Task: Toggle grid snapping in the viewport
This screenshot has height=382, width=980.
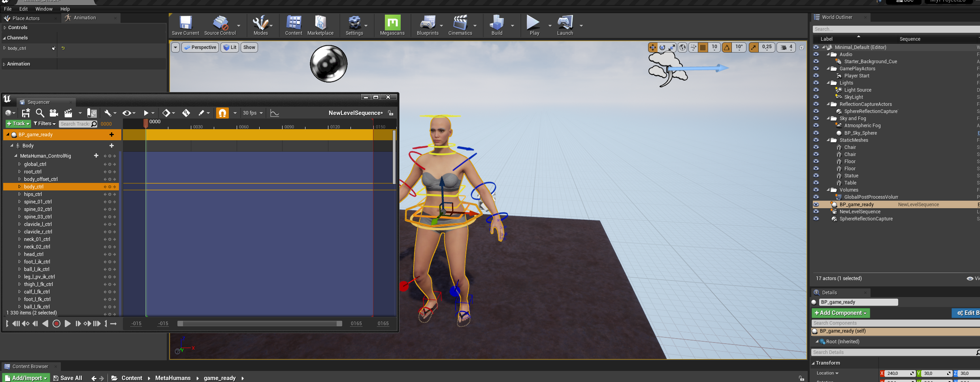Action: tap(703, 47)
